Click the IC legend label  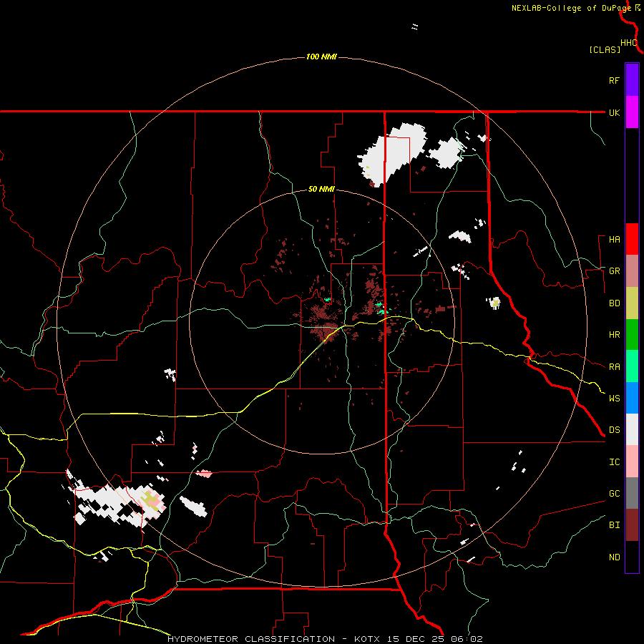click(x=614, y=462)
